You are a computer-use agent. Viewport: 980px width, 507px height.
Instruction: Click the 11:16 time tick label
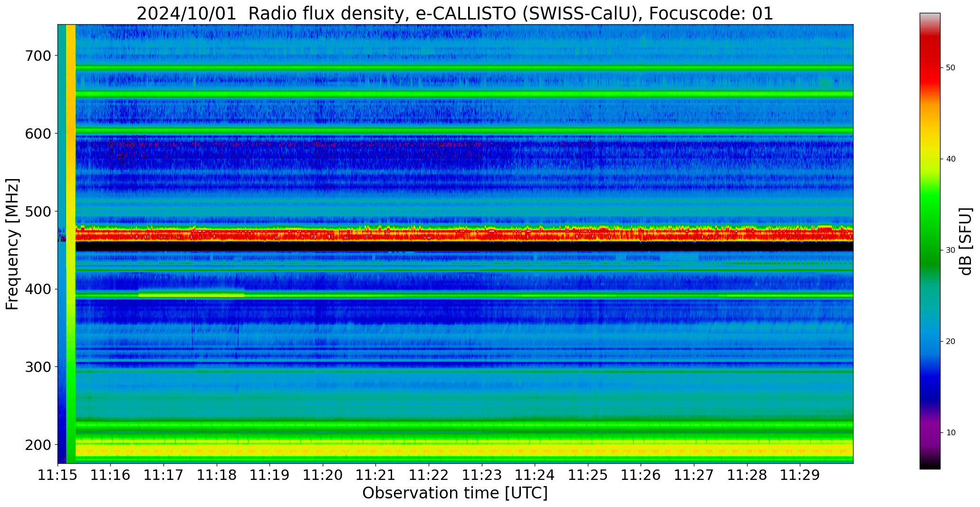click(111, 476)
